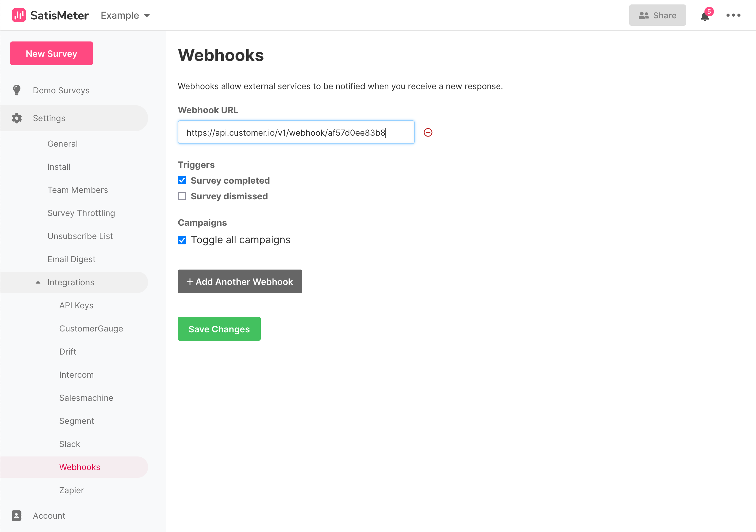
Task: Click the contact card icon beside Account
Action: pyautogui.click(x=17, y=515)
